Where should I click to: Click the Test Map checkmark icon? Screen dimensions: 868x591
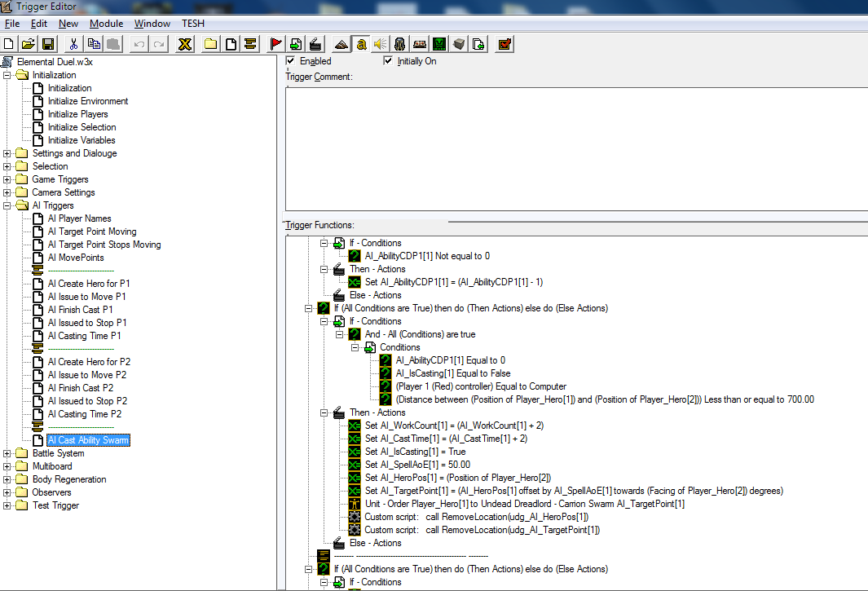tap(504, 44)
